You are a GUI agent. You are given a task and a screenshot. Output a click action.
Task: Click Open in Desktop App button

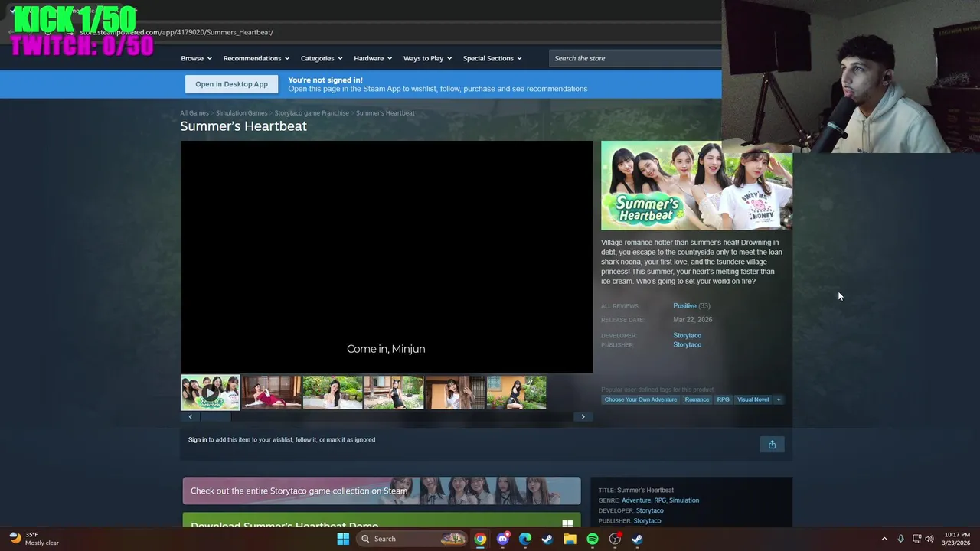[x=231, y=84]
